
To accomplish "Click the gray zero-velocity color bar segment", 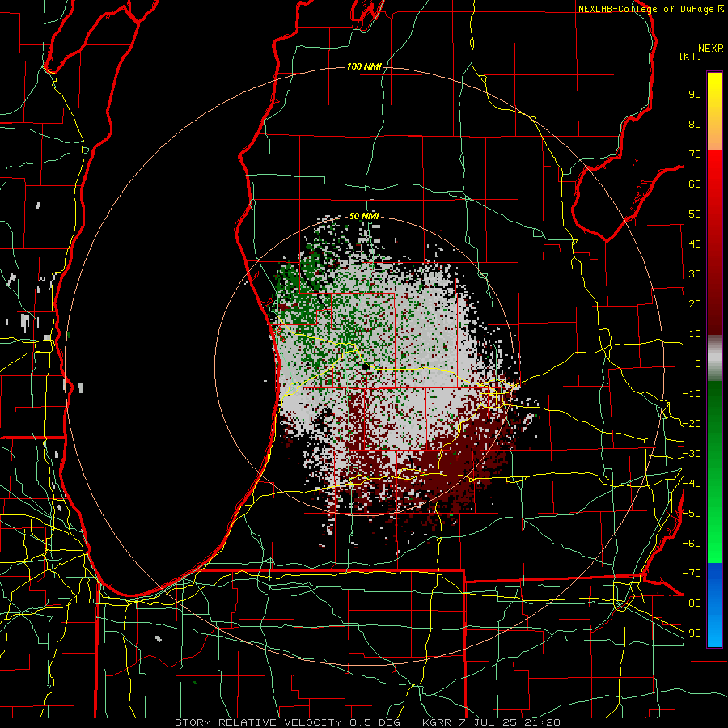I will 714,358.
